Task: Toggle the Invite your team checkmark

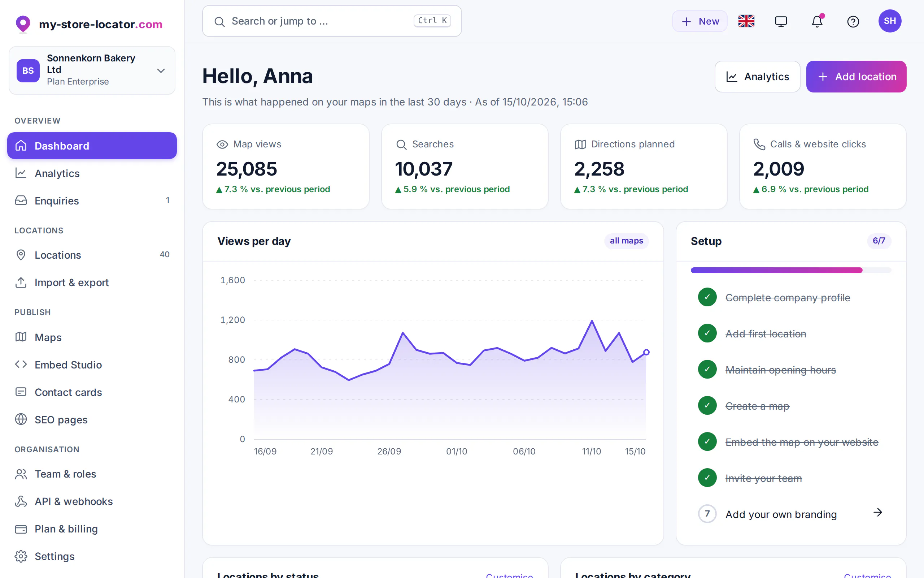Action: (x=707, y=478)
